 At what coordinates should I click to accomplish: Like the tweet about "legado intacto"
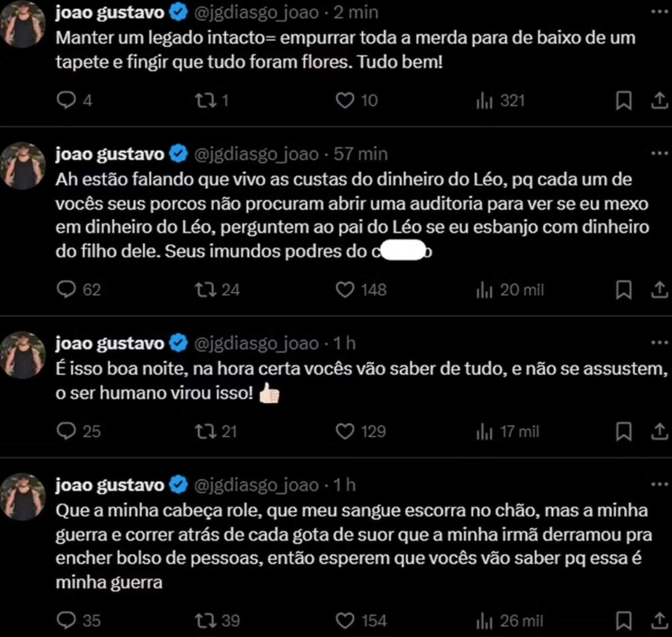[x=346, y=101]
